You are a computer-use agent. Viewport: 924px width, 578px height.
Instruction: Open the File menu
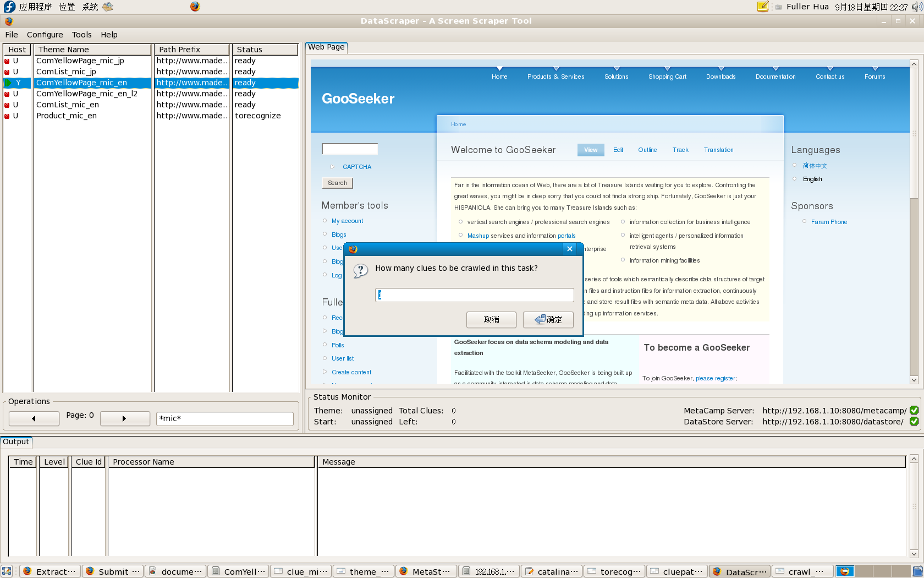[x=12, y=35]
